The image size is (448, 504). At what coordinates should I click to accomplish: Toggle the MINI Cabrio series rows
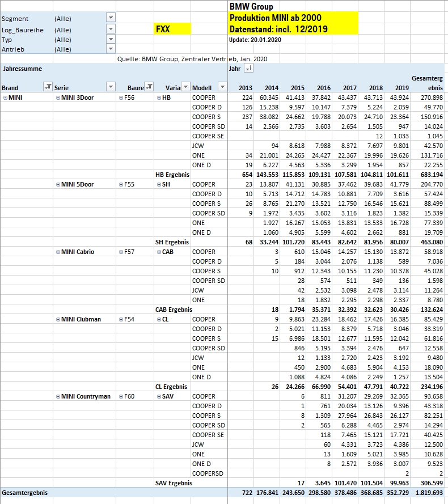58,252
